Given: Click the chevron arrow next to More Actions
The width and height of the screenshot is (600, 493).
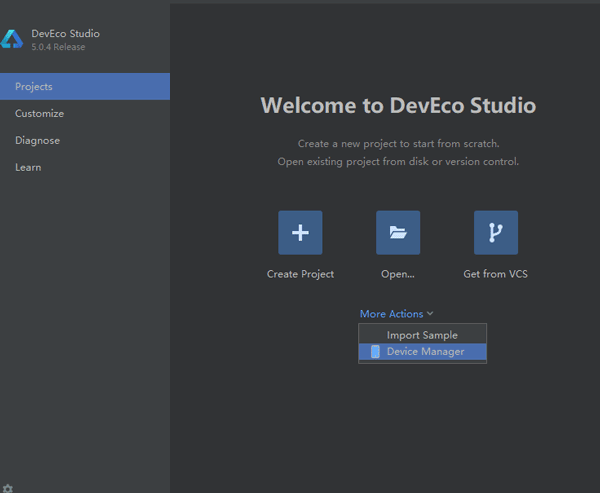Looking at the screenshot, I should pos(430,314).
